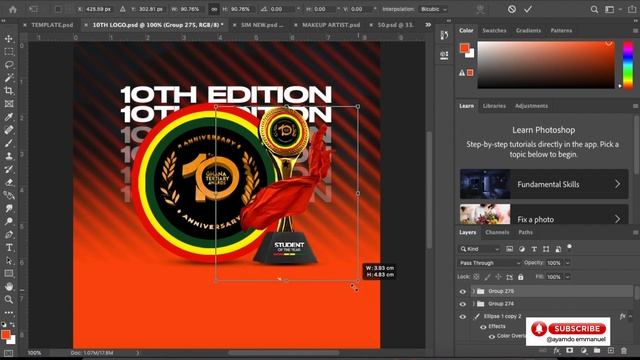Screen dimensions: 640x360
Task: Switch to the Libraries tab
Action: click(x=494, y=106)
